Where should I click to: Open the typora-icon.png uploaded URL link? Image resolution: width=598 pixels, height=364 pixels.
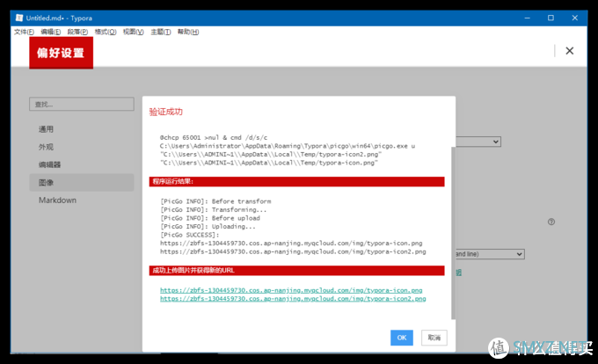291,290
